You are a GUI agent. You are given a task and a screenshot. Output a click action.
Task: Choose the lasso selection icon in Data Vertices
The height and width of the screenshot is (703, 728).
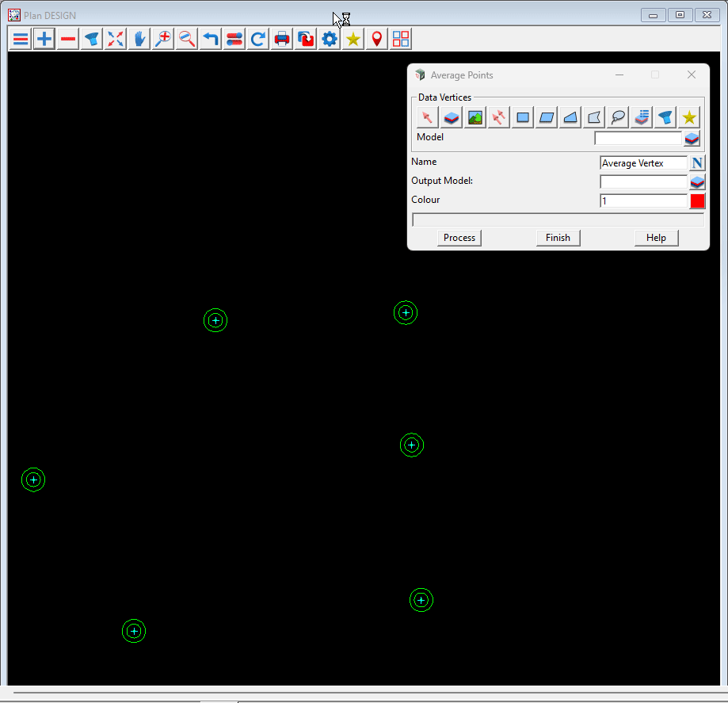click(x=618, y=117)
